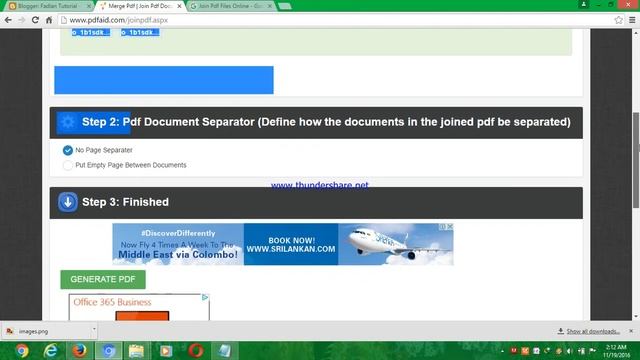The image size is (640, 360).
Task: Open the Chrome user profile icon
Action: click(584, 4)
